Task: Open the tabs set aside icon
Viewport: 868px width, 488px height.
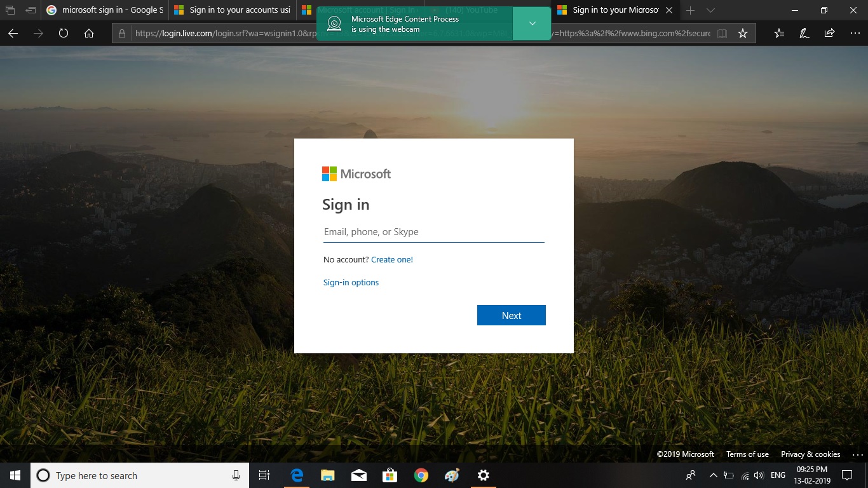Action: 10,10
